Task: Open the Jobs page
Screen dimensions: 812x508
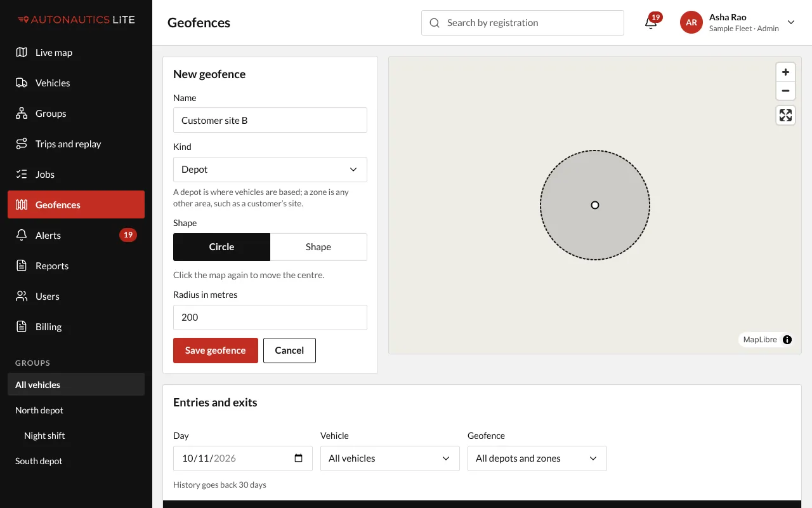Action: 76,174
